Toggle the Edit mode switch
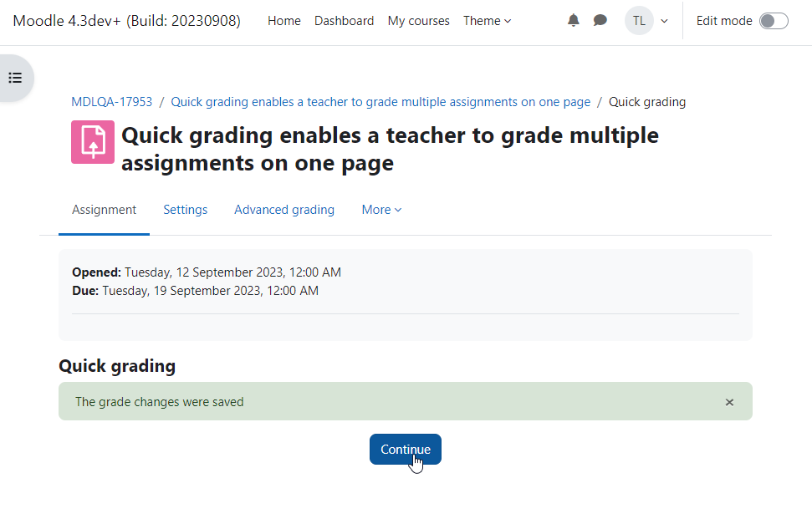The height and width of the screenshot is (524, 812). click(x=774, y=21)
